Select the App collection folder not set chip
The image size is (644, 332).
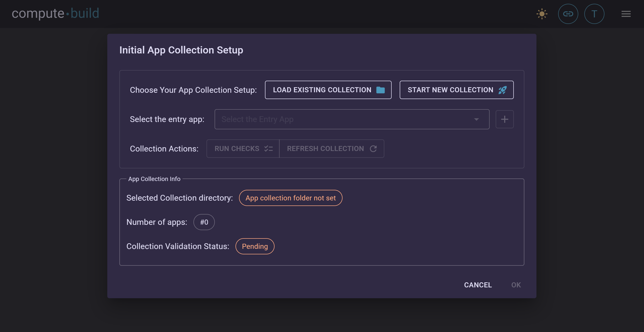[x=290, y=198]
